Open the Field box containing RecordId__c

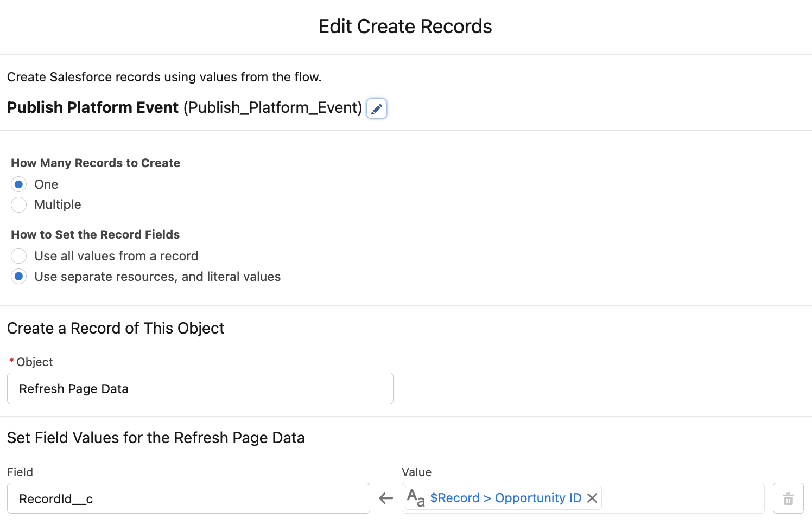(x=188, y=498)
